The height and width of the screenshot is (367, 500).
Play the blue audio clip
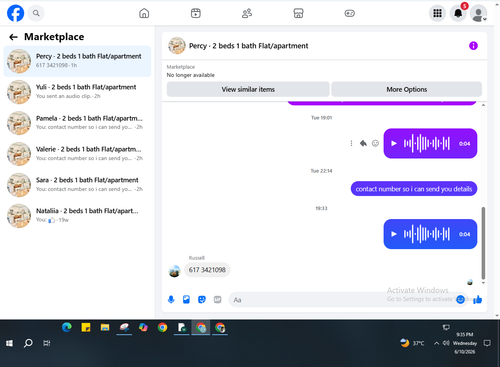pos(394,234)
